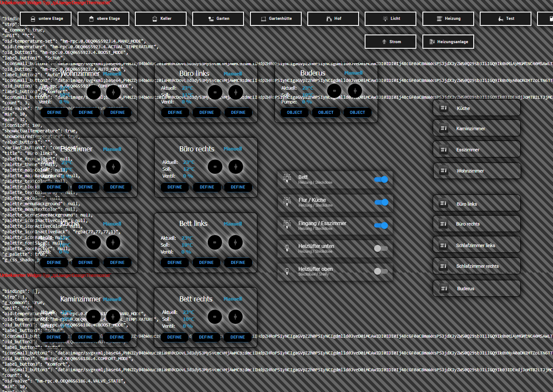Open the Licht view
This screenshot has width=553, height=392.
point(391,19)
